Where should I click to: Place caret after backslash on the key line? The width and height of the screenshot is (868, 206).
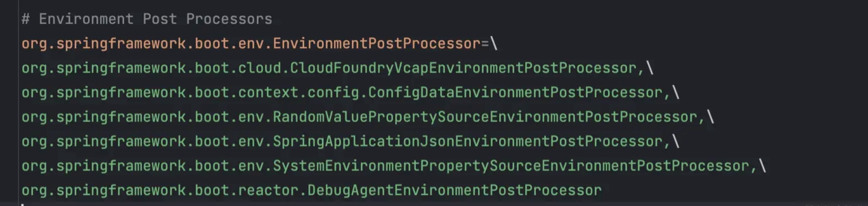[x=498, y=44]
